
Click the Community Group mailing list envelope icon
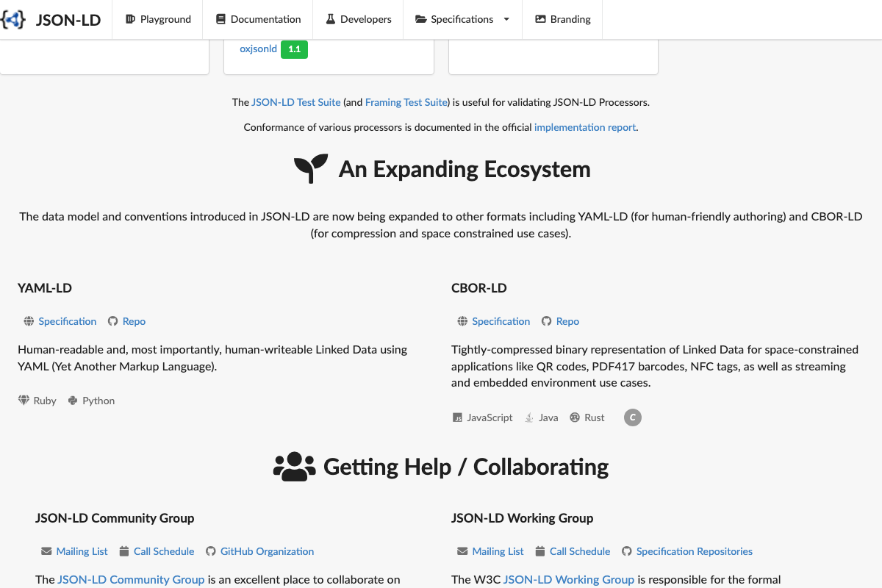point(46,551)
